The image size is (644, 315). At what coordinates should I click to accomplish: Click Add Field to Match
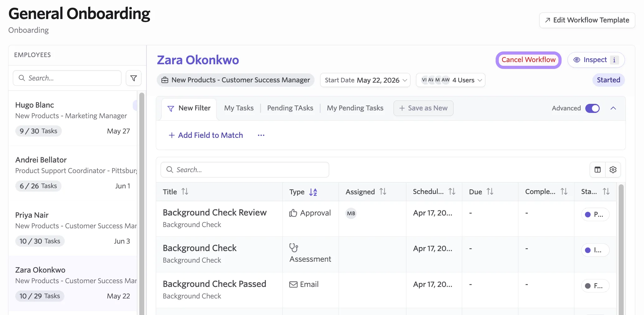click(206, 135)
